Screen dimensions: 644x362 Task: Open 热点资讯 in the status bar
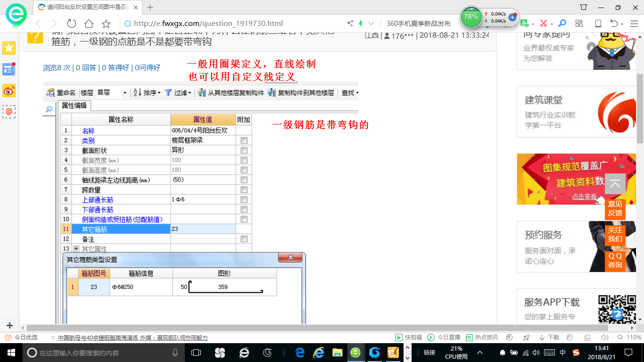(x=482, y=337)
